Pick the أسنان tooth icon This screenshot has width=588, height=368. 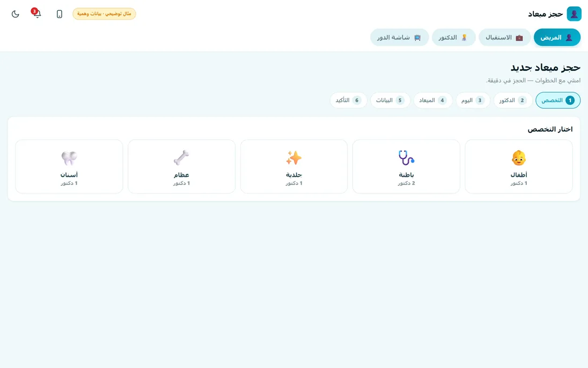click(69, 158)
